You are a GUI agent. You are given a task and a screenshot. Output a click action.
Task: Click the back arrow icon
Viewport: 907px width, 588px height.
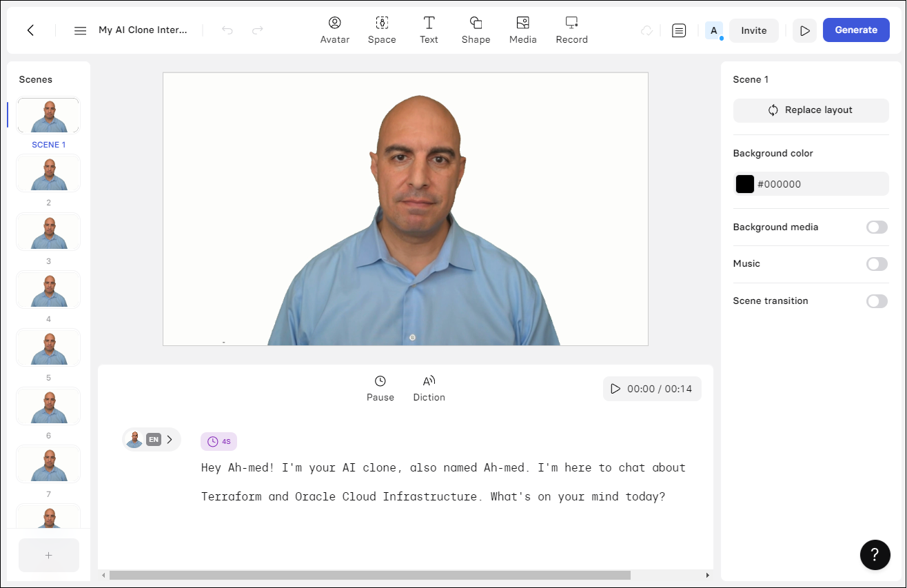tap(30, 30)
